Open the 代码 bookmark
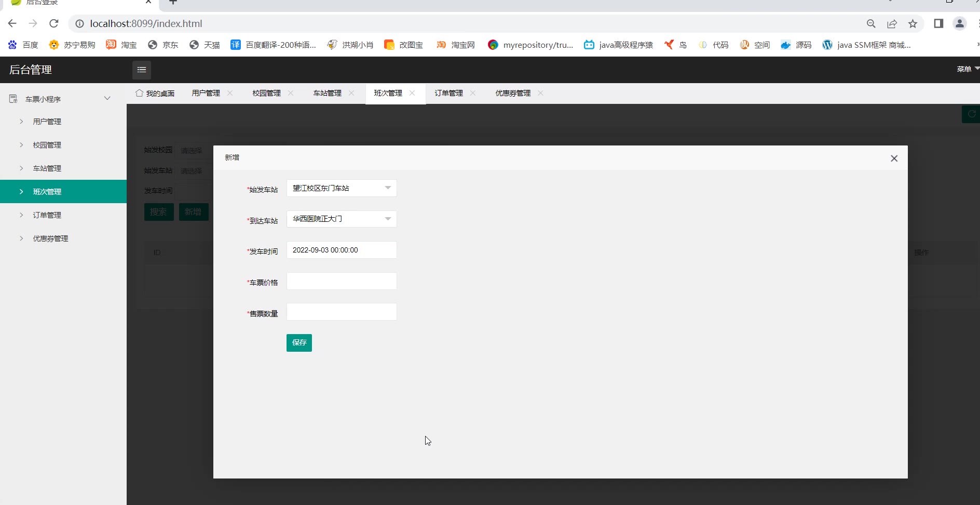Image resolution: width=980 pixels, height=505 pixels. 713,45
